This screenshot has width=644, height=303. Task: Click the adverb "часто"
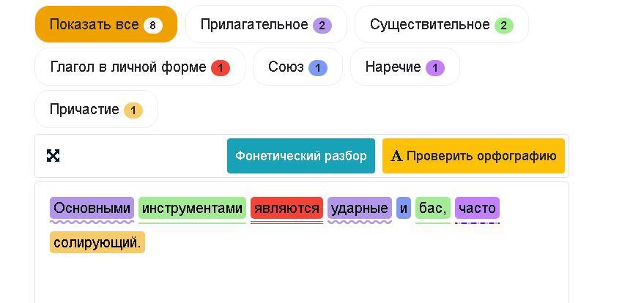point(477,209)
